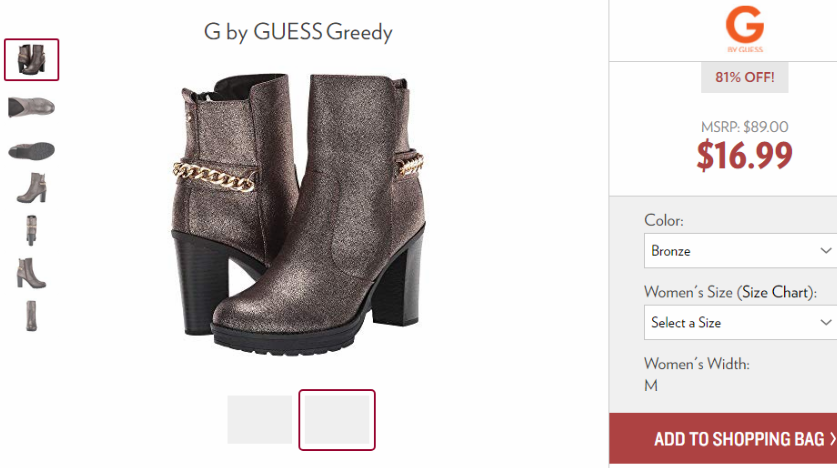Click the G by GUESS brand logo

(745, 29)
